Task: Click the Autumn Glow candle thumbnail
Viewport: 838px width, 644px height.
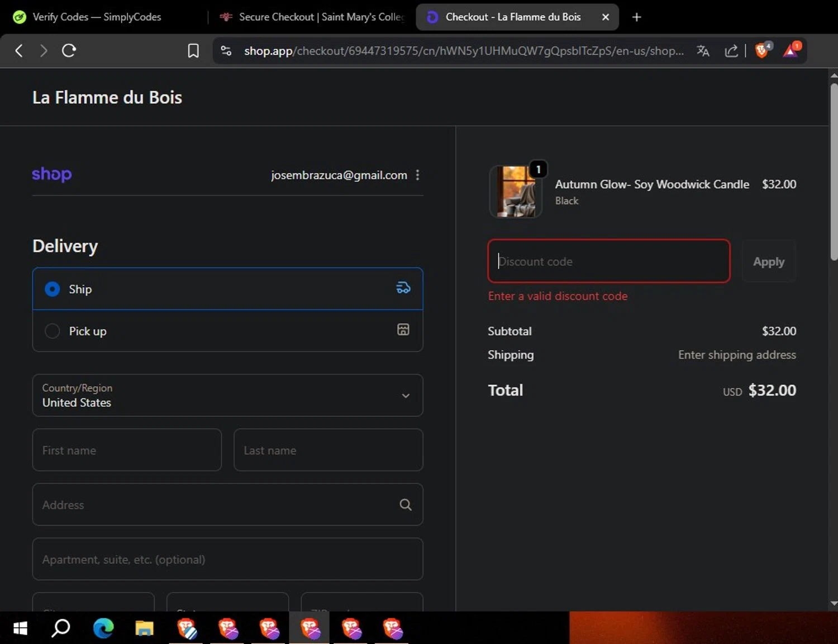Action: point(515,192)
